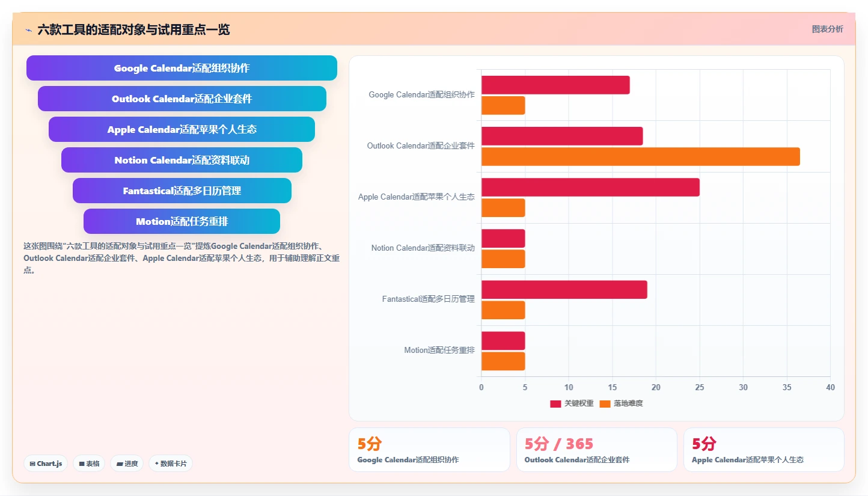Click the chart y-axis label Motion适配任务重排
868x496 pixels.
tap(439, 350)
